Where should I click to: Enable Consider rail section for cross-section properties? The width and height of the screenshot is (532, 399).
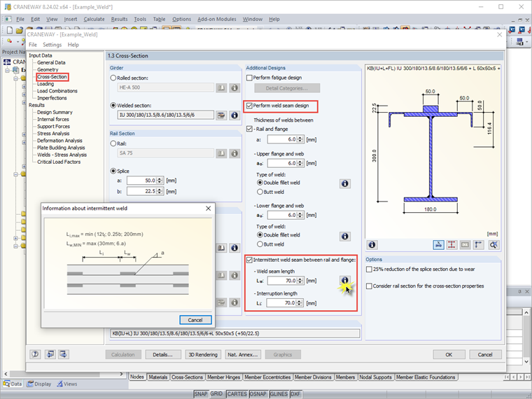click(x=369, y=286)
